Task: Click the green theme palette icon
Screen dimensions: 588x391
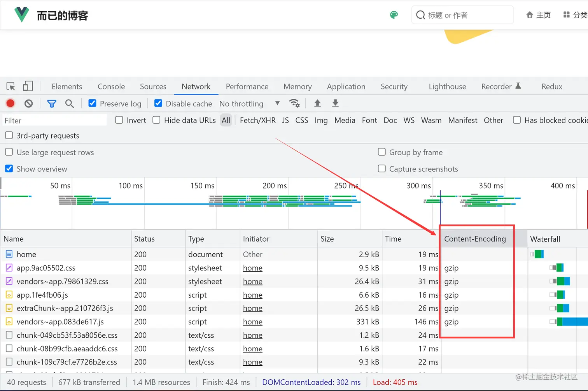Action: click(x=394, y=15)
